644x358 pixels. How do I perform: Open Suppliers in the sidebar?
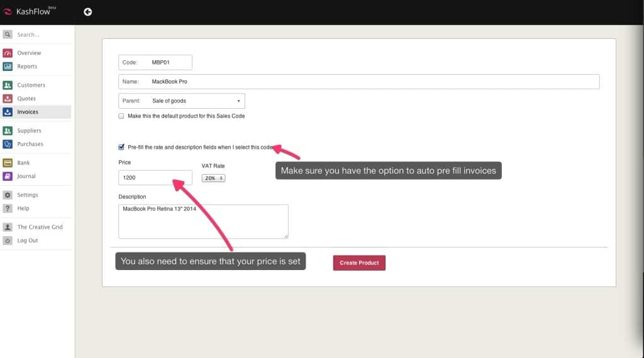pyautogui.click(x=29, y=131)
